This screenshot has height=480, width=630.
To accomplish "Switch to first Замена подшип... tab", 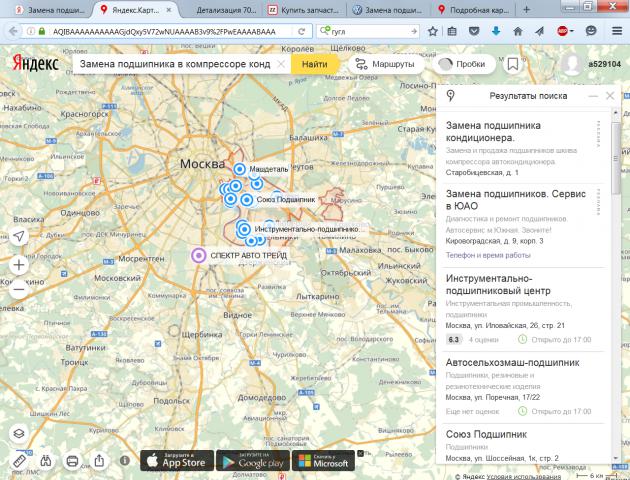I will tap(49, 10).
